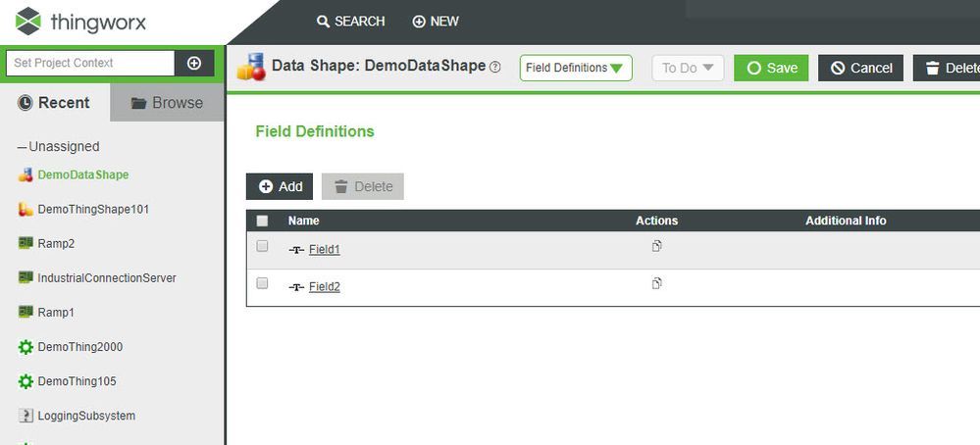Open DemoDataShape in the recent list

click(83, 174)
